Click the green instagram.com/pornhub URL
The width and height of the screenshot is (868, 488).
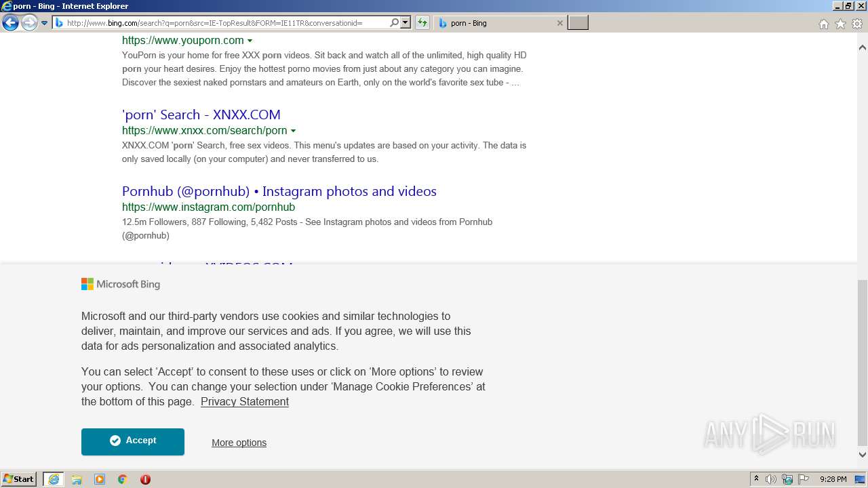(208, 207)
